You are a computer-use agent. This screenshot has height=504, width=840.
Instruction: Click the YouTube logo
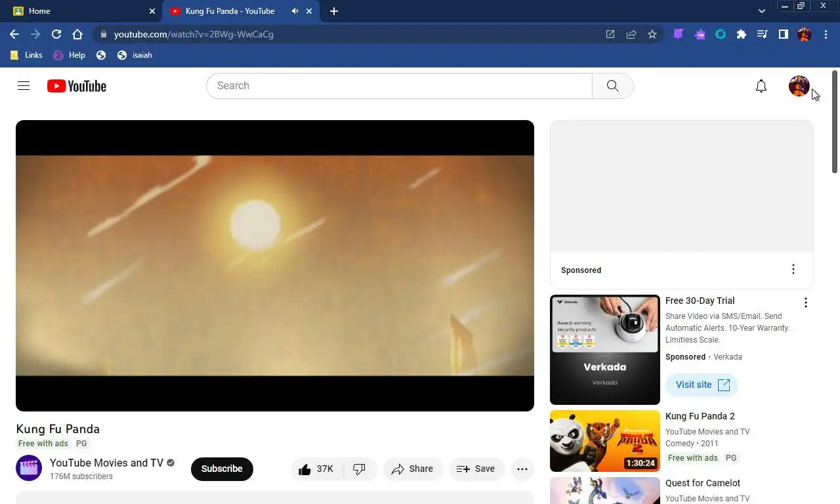click(x=77, y=86)
